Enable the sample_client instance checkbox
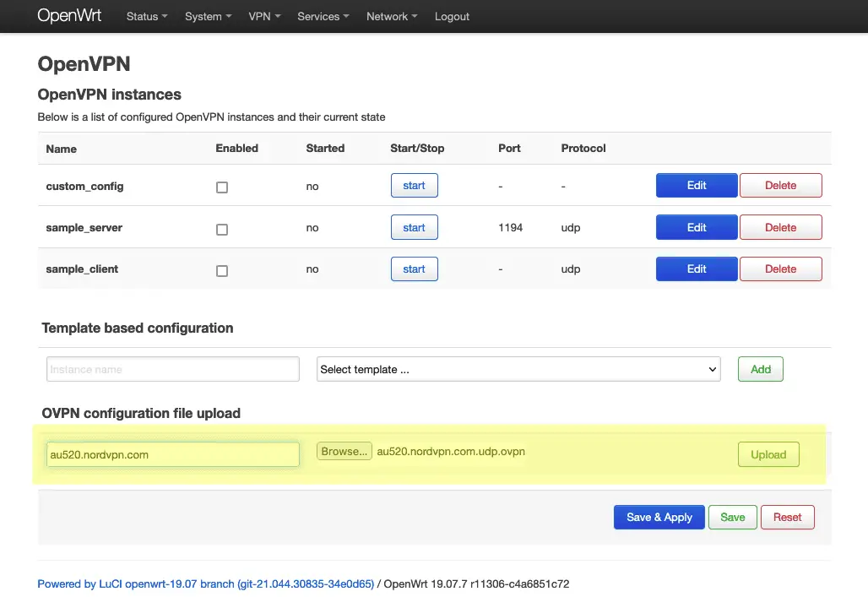The width and height of the screenshot is (868, 597). (x=222, y=271)
